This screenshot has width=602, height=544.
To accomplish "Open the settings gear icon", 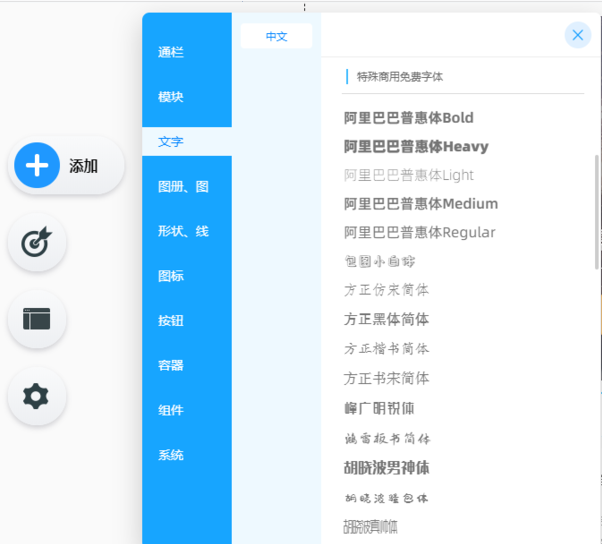I will pyautogui.click(x=37, y=396).
